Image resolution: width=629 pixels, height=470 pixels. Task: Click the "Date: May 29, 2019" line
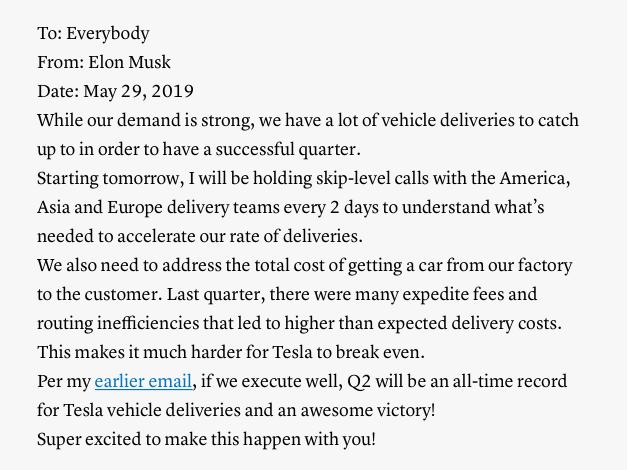pos(116,91)
